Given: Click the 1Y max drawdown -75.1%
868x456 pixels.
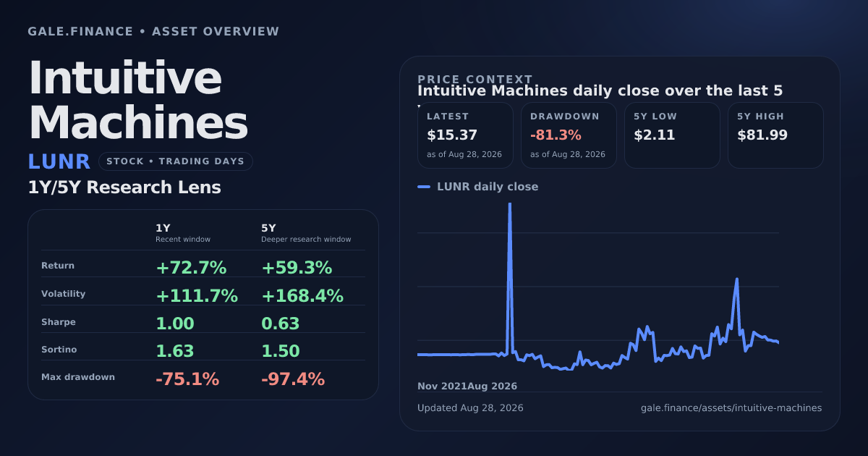Looking at the screenshot, I should coord(187,379).
